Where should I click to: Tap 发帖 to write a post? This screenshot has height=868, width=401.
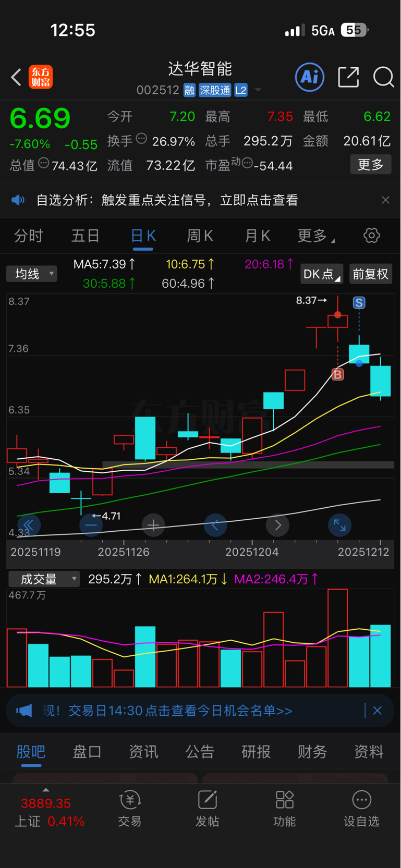(207, 810)
